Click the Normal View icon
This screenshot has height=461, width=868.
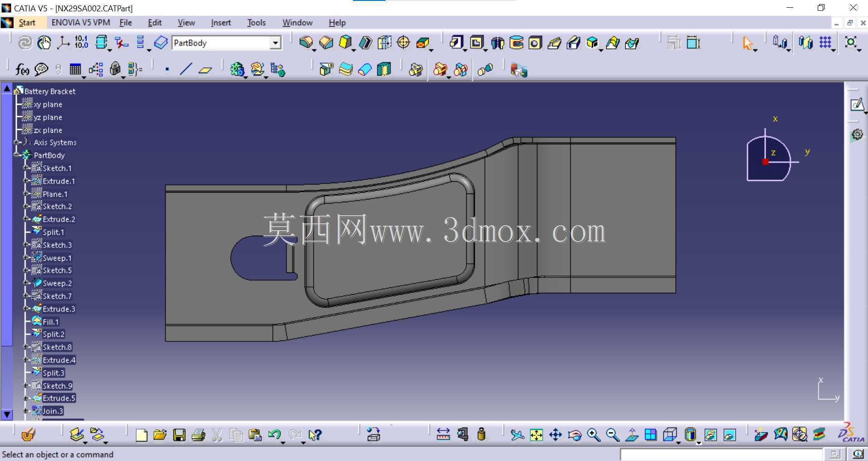click(632, 435)
